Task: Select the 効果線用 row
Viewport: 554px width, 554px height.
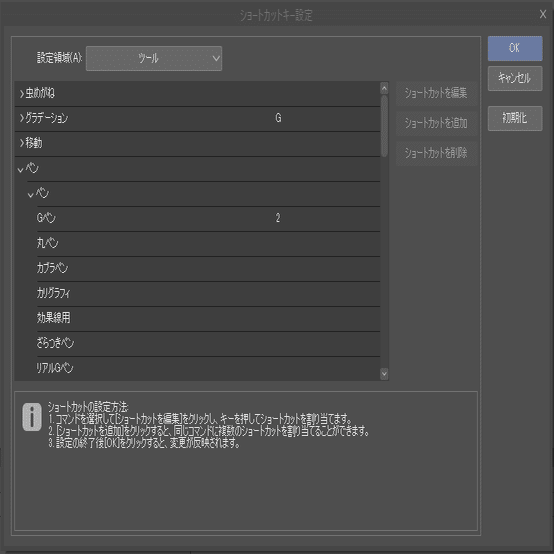Action: (x=208, y=319)
